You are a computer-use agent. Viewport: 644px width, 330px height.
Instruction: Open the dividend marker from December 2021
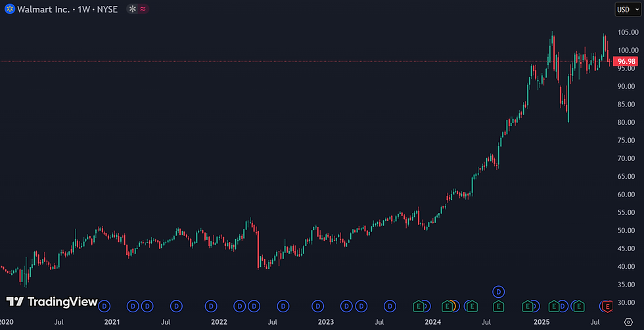pyautogui.click(x=211, y=306)
